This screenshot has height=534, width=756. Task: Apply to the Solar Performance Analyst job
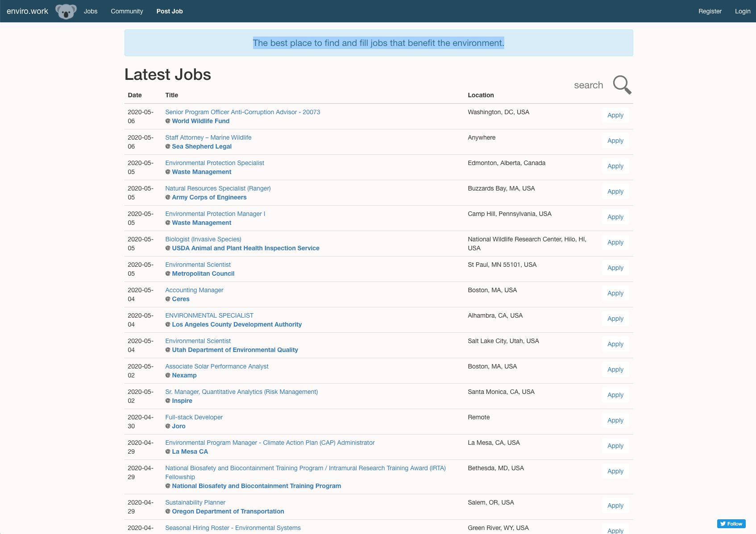point(615,369)
